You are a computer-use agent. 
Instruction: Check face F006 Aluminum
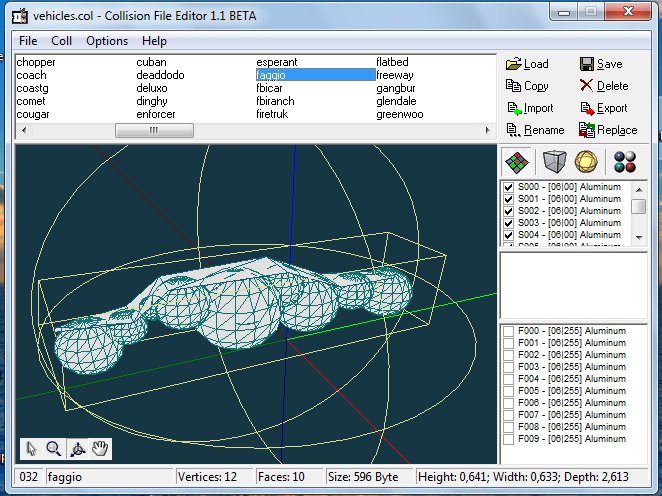tap(508, 403)
